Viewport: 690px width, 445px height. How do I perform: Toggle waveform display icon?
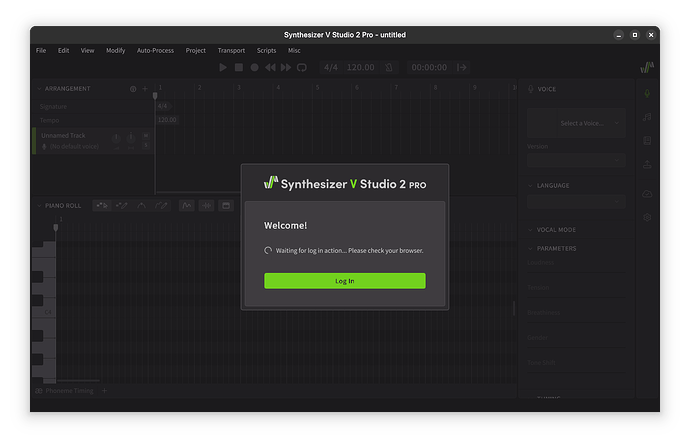tap(206, 206)
